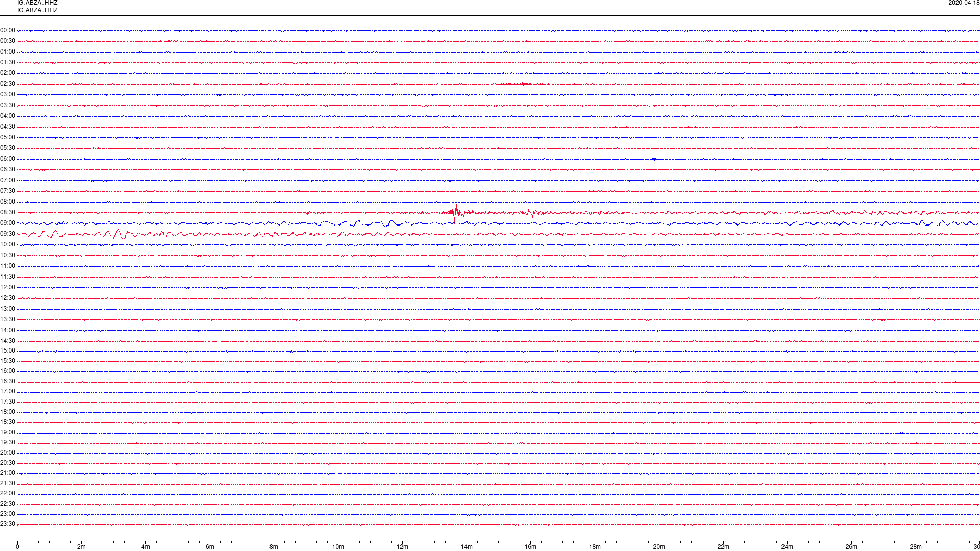Click the blue blip on 06:00 trace
Viewport: 980px width, 551px height.
pyautogui.click(x=655, y=159)
